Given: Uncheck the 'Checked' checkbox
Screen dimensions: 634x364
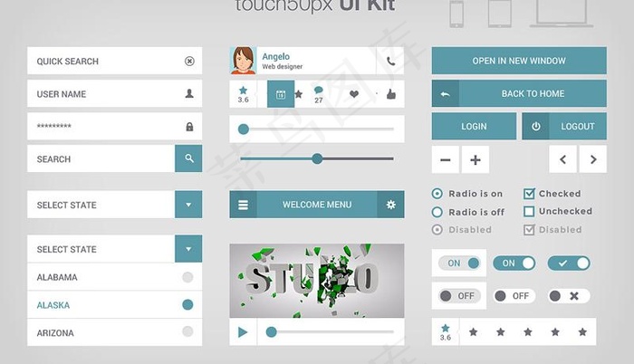Looking at the screenshot, I should (x=529, y=194).
